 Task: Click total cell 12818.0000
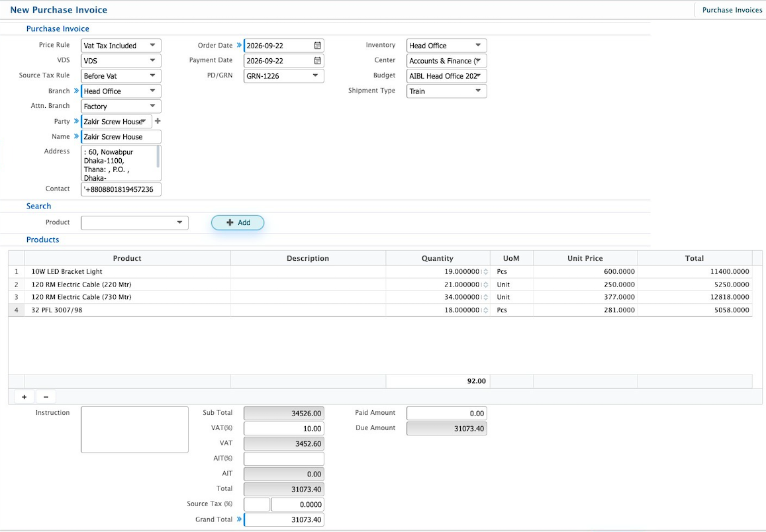[x=694, y=297]
